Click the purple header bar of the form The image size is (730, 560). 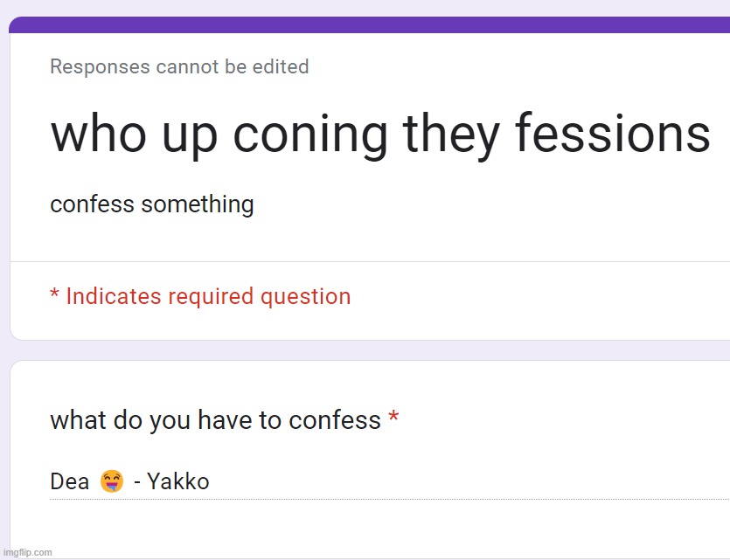(370, 25)
